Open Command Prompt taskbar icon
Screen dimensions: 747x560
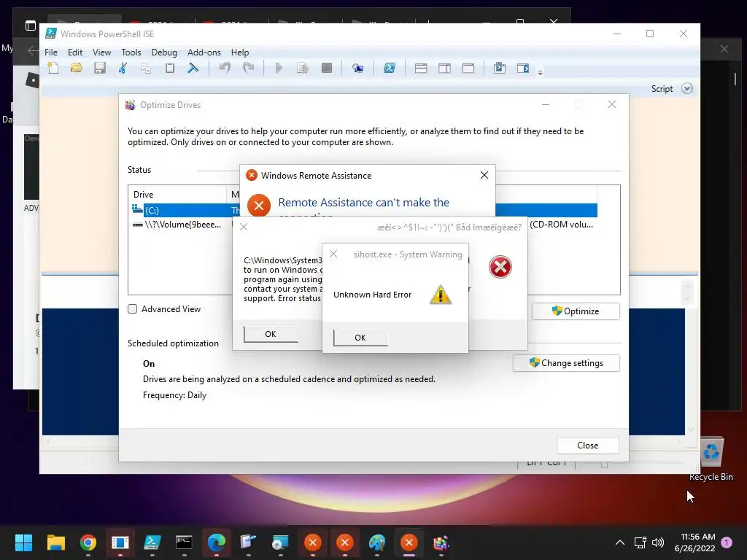click(184, 542)
